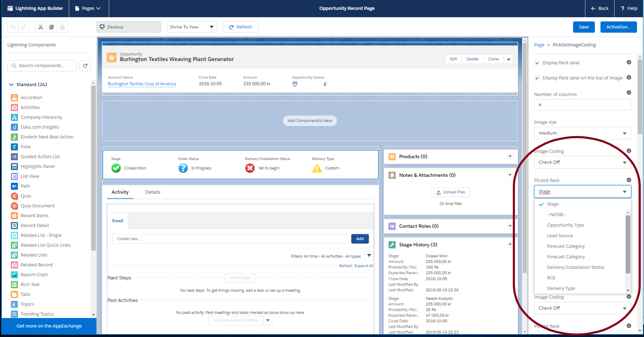Select Opportunity Type from picklist options
Image resolution: width=644 pixels, height=337 pixels.
click(x=565, y=225)
